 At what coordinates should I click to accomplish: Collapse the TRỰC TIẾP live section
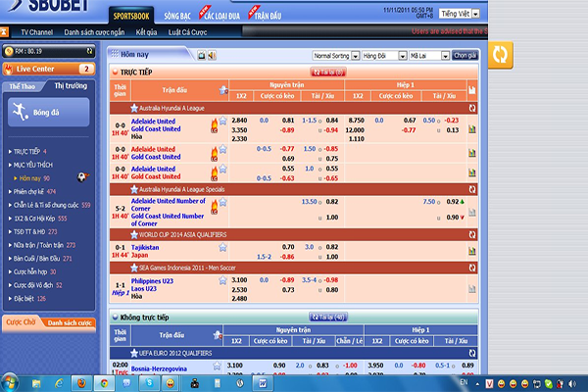(x=115, y=72)
